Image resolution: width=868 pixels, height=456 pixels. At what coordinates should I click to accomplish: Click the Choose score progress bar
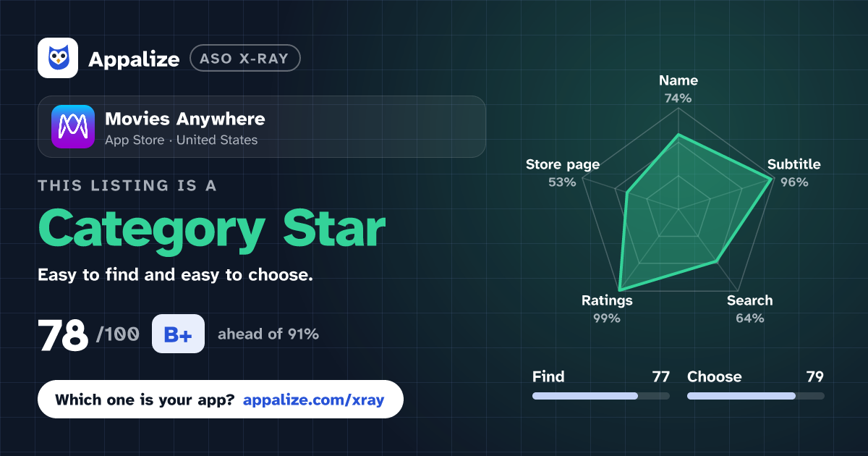[755, 396]
